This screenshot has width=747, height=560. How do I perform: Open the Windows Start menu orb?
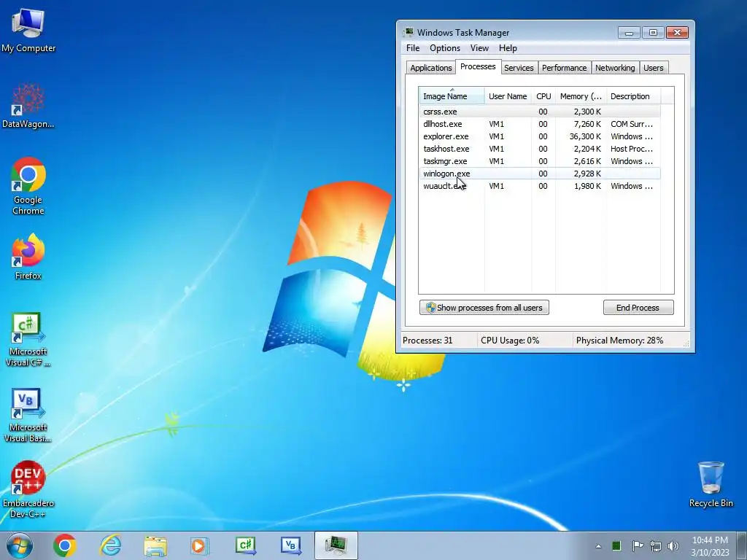(20, 545)
